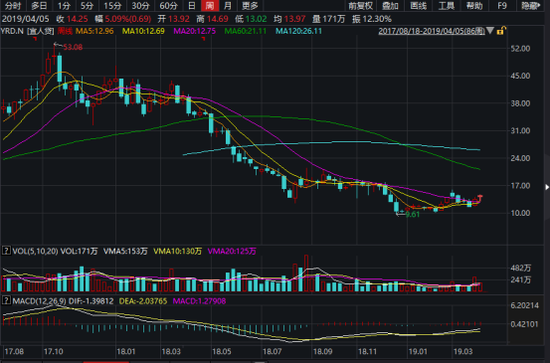The image size is (550, 363).
Task: Expand the right side panel arrow
Action: pos(547,187)
